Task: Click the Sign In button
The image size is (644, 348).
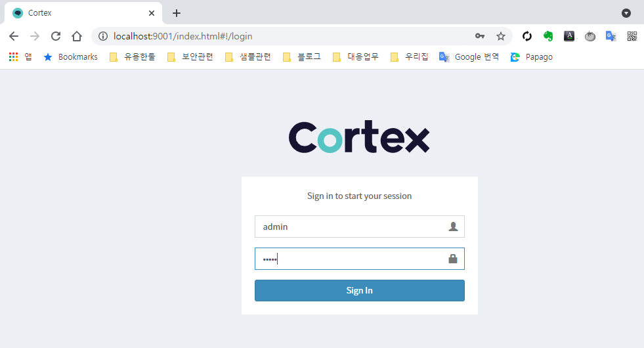Action: pos(359,290)
